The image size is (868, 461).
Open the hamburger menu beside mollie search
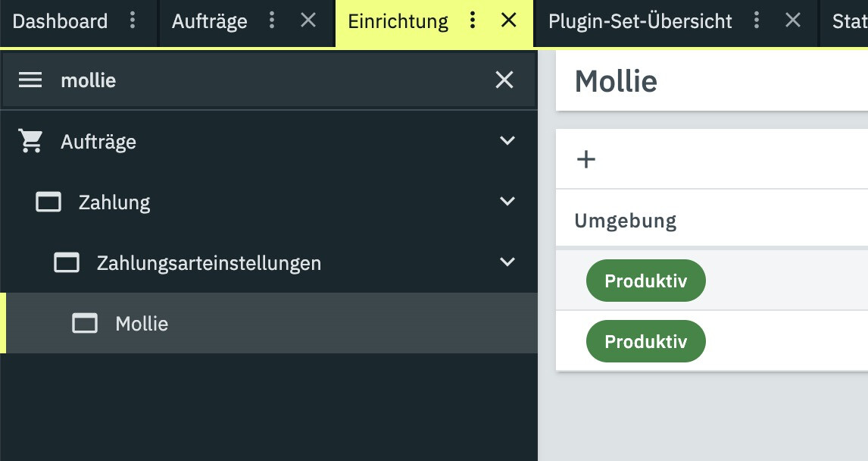point(30,80)
